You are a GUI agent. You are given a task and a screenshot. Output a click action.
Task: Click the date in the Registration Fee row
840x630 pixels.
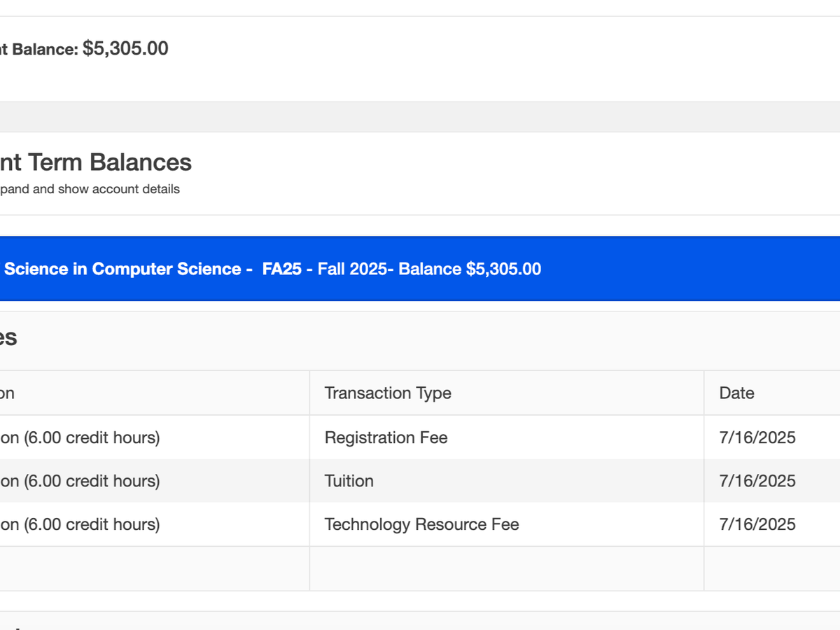[x=757, y=438]
